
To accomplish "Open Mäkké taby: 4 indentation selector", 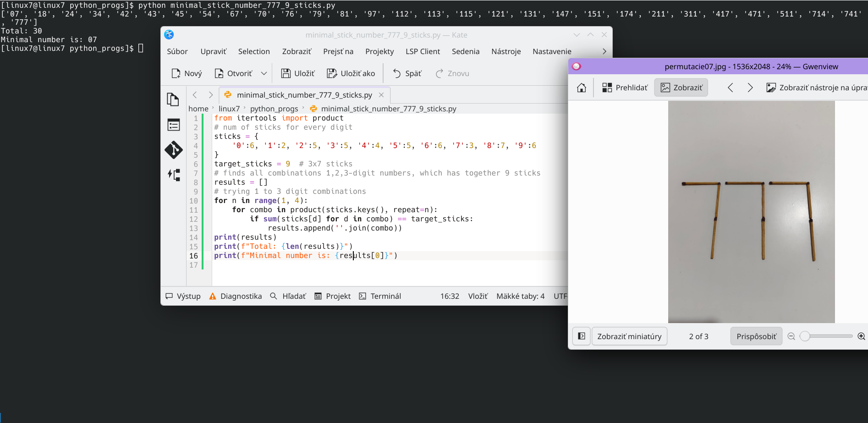I will [520, 296].
